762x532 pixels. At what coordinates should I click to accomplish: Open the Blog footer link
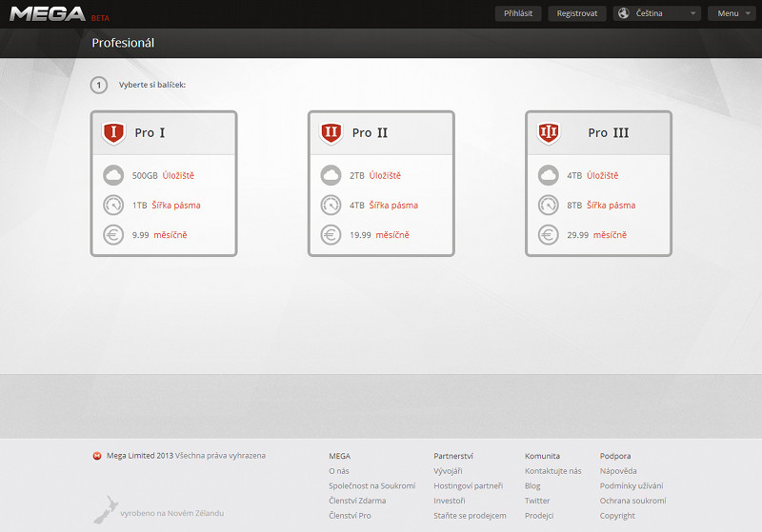point(532,486)
